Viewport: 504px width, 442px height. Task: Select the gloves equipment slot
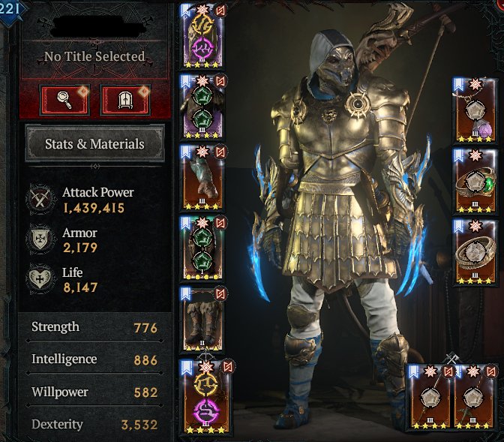(202, 178)
